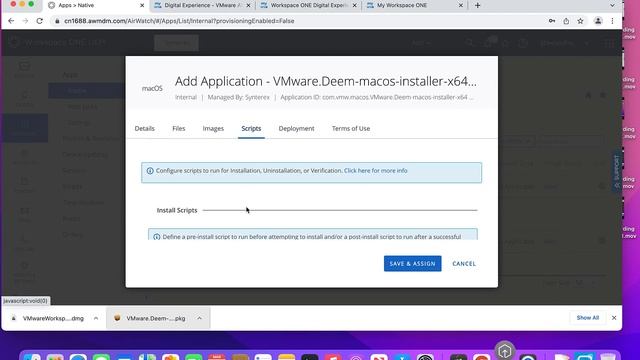Click the share page icon
Screen dimensions: 640x360
[566, 21]
